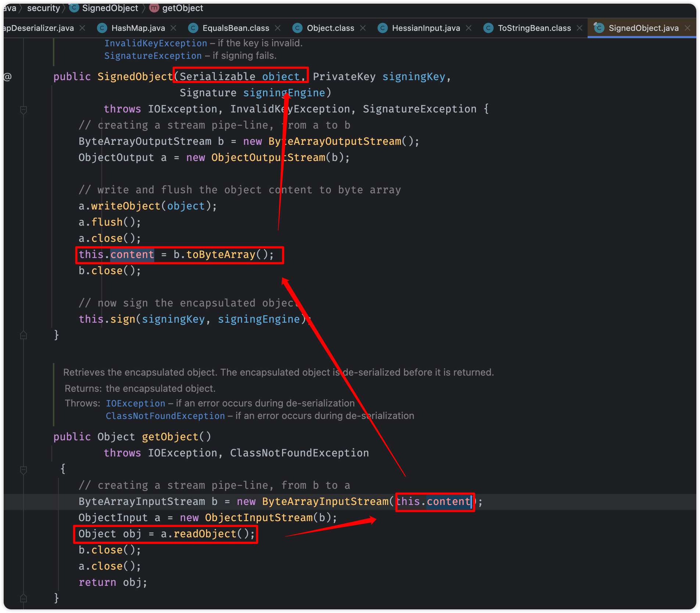Click the signingKey parameter
The width and height of the screenshot is (700, 613).
click(x=414, y=76)
